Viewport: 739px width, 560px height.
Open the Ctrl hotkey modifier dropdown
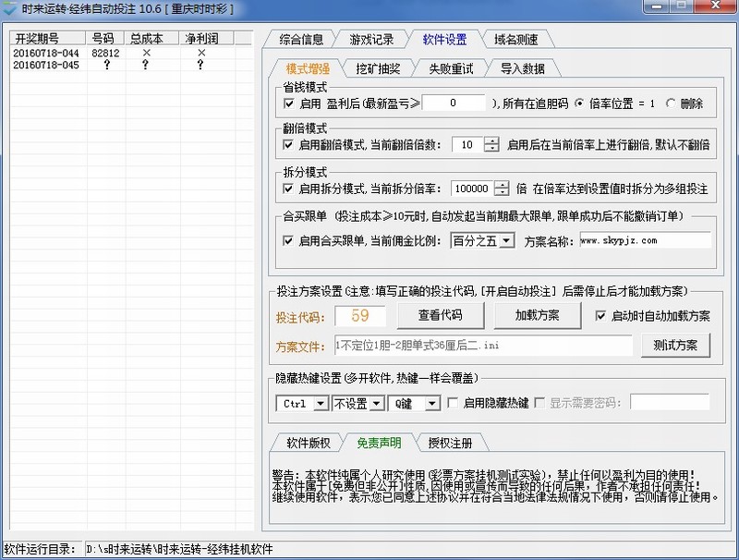pos(321,404)
